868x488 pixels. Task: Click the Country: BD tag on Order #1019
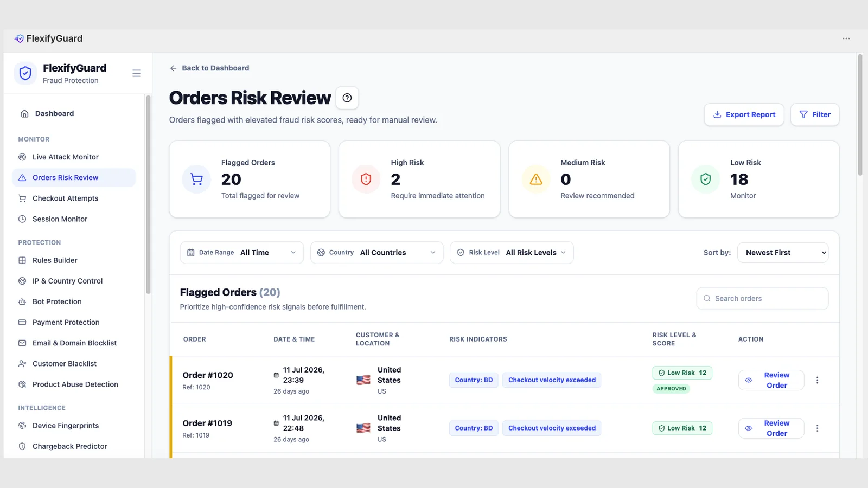point(474,428)
